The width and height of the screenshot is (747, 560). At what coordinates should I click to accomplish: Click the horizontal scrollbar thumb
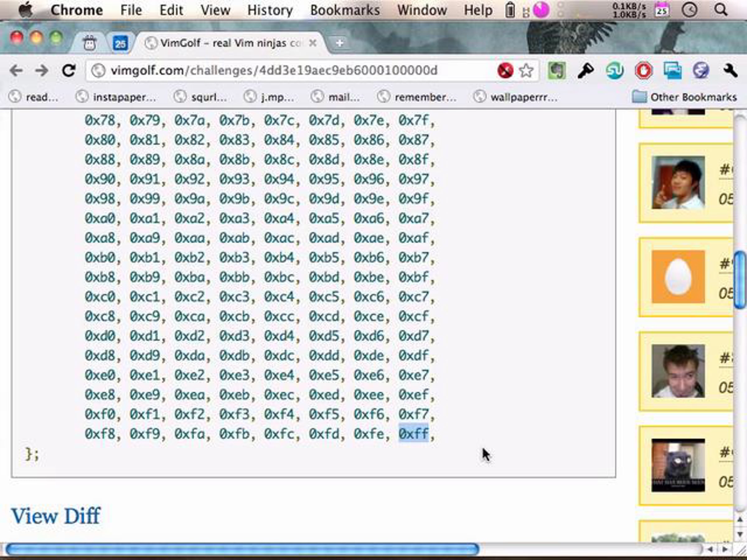(x=242, y=549)
